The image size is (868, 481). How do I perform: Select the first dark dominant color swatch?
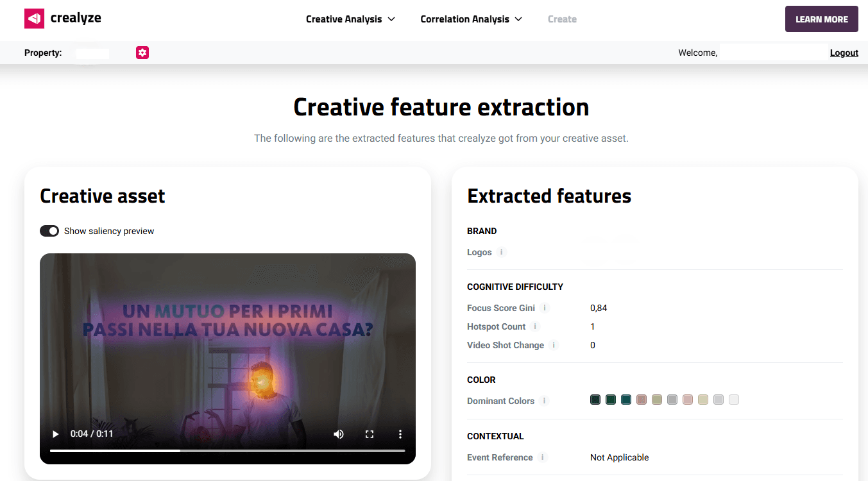pos(595,400)
